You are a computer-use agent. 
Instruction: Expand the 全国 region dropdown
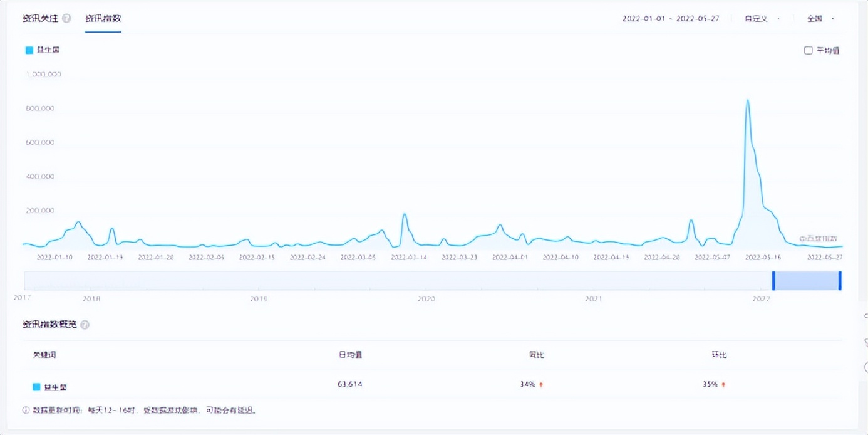coord(820,19)
